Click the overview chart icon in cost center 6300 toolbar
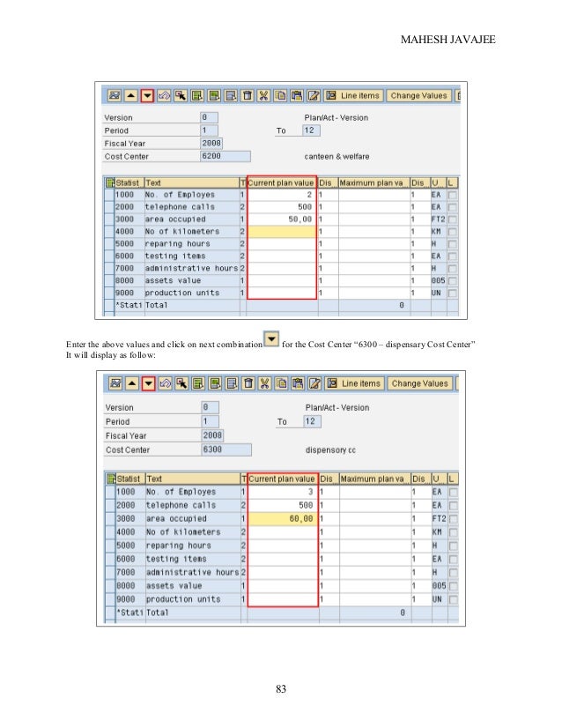The image size is (562, 728). 115,383
